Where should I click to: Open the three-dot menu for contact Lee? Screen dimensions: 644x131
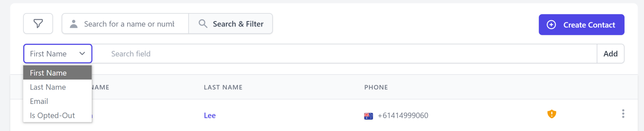click(623, 114)
